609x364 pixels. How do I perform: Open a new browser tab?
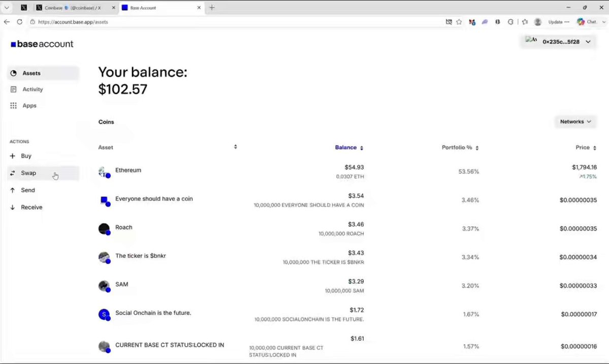pos(212,8)
